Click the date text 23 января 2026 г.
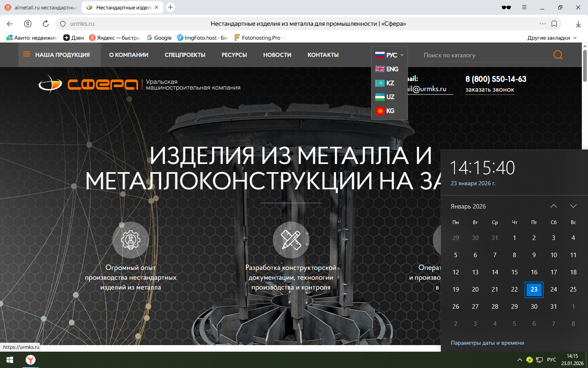588x368 pixels. tap(473, 184)
